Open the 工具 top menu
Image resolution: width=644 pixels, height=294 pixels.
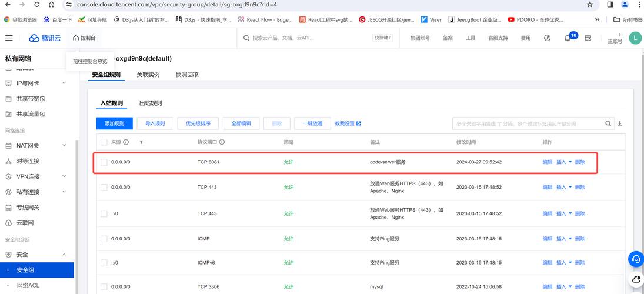click(471, 38)
